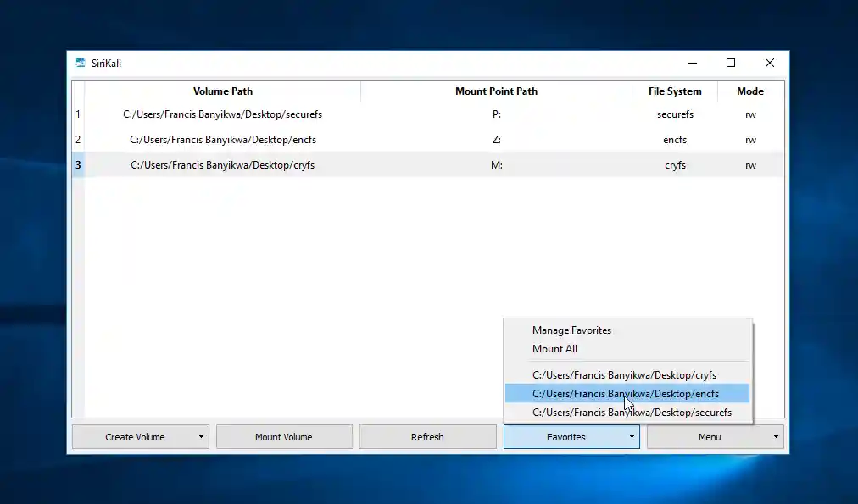Select the Desktop/encfs favorite entry
Image resolution: width=858 pixels, height=504 pixels.
[626, 394]
